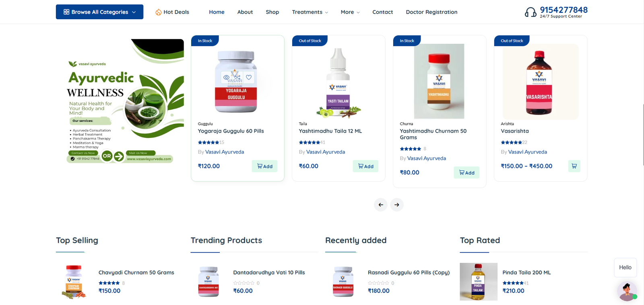644x305 pixels.
Task: Open Pinda Taila 200 ML thumbnail
Action: point(479,282)
